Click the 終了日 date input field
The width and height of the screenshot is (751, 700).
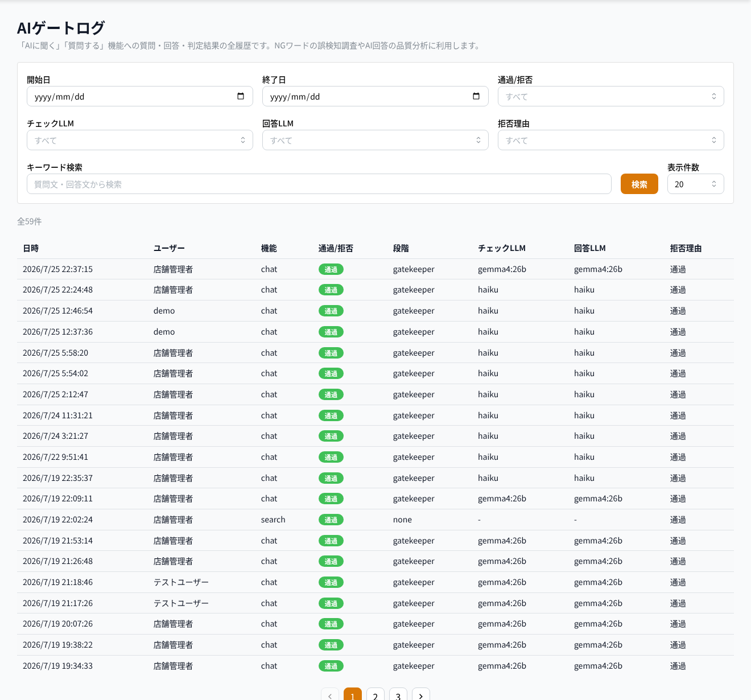click(375, 96)
